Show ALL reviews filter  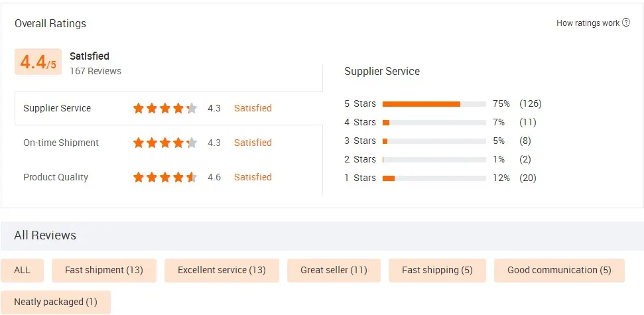point(23,270)
